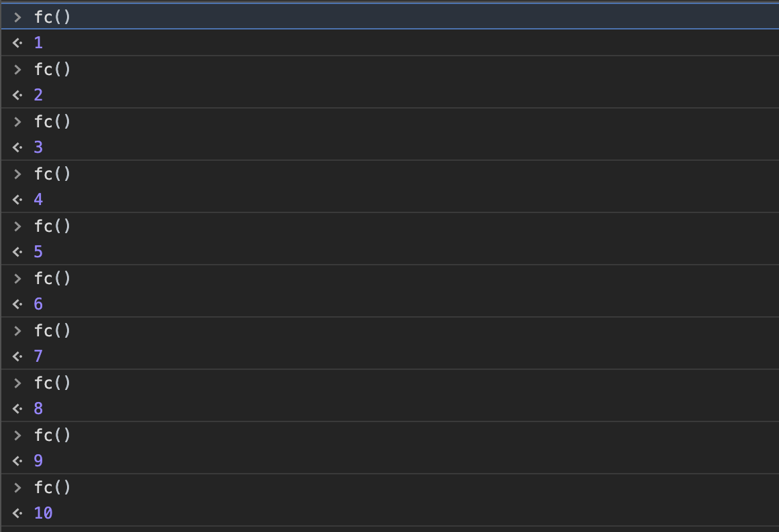Select the highlighted first fc() input line
The width and height of the screenshot is (779, 532).
[x=390, y=17]
